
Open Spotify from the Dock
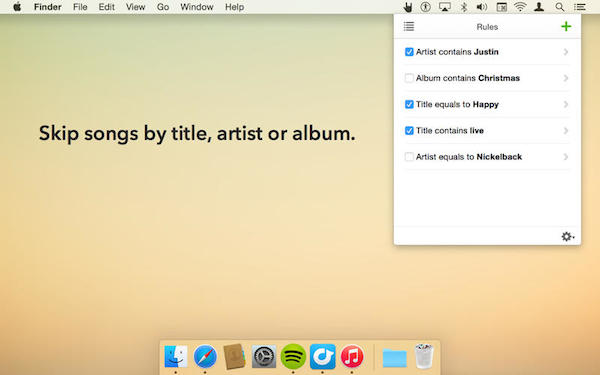(293, 357)
